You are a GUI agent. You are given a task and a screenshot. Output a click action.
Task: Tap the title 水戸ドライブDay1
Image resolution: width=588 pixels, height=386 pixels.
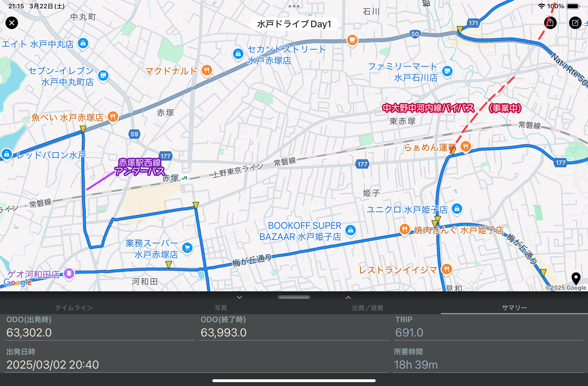coord(294,24)
